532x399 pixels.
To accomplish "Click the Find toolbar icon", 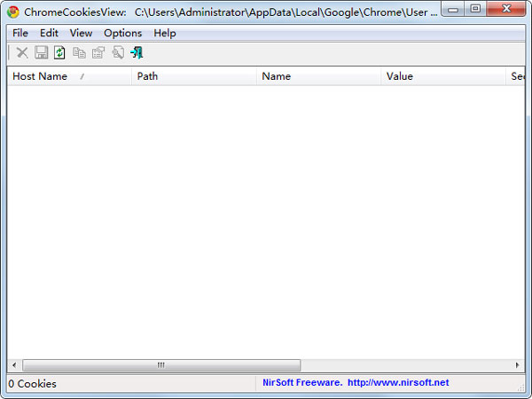I will point(118,52).
